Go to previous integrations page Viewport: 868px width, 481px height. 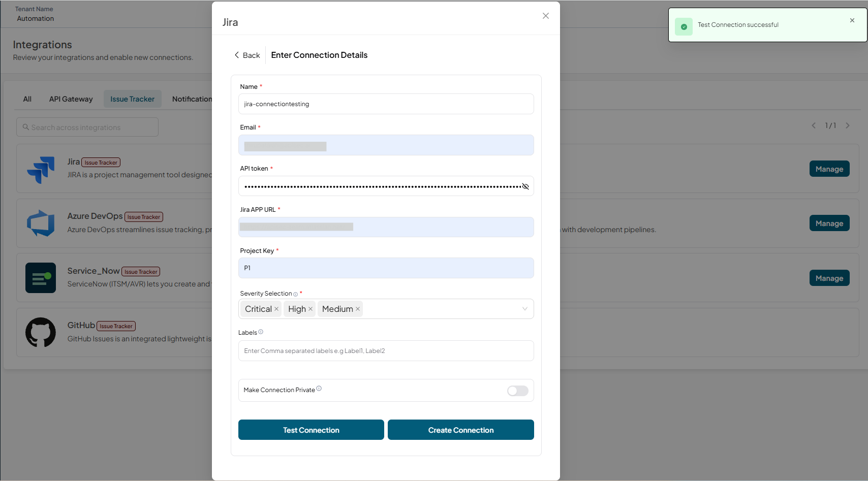click(x=814, y=125)
